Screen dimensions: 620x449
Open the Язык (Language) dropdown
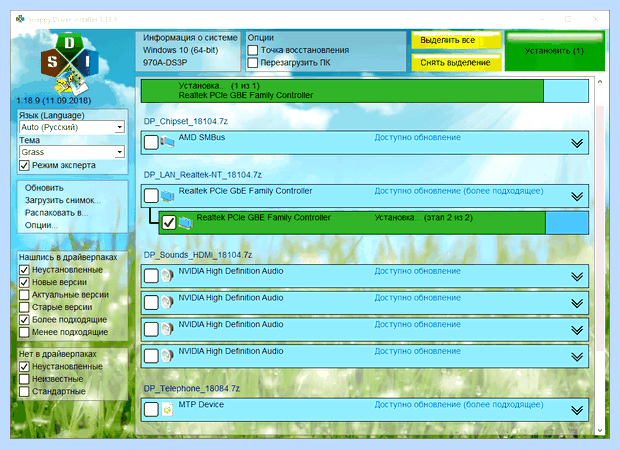coord(72,127)
